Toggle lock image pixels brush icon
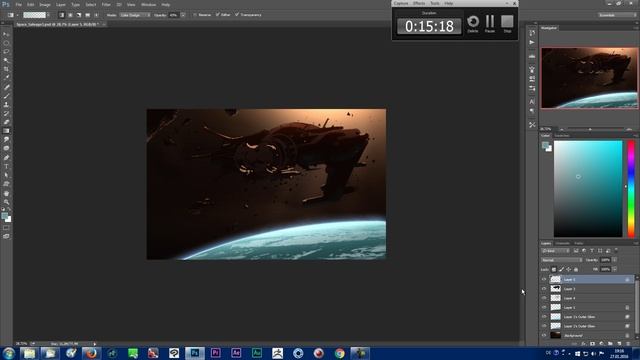The image size is (640, 360). (x=561, y=269)
